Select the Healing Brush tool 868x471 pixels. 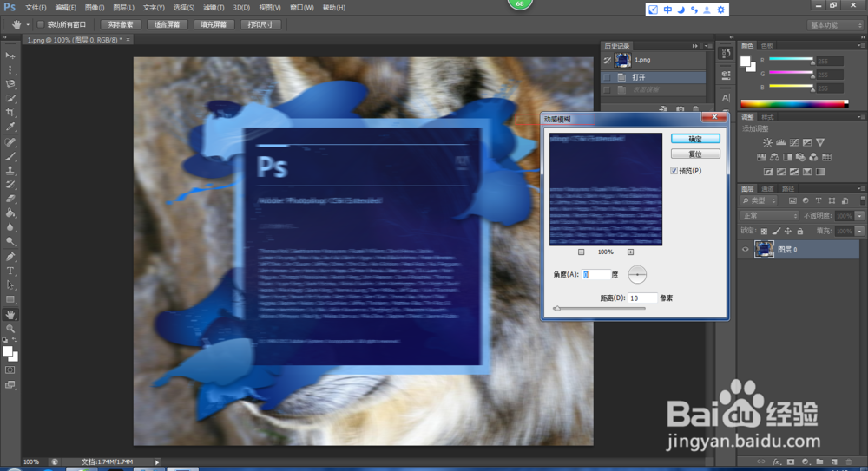10,141
